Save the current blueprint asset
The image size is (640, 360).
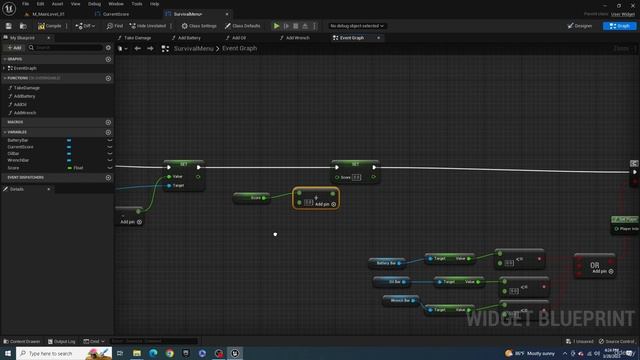(x=9, y=26)
